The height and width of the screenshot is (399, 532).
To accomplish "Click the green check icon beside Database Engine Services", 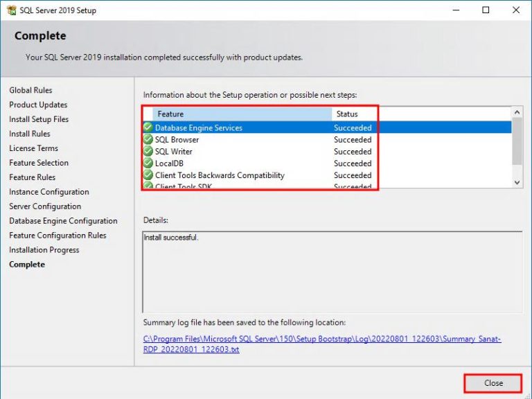I will pos(148,127).
